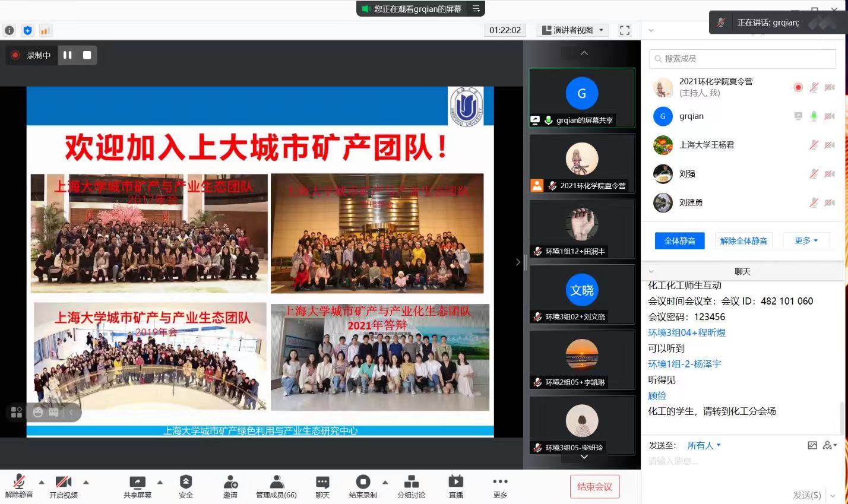This screenshot has width=848, height=504.
Task: Toggle the muted mic icon for 刘建勇
Action: pyautogui.click(x=814, y=202)
